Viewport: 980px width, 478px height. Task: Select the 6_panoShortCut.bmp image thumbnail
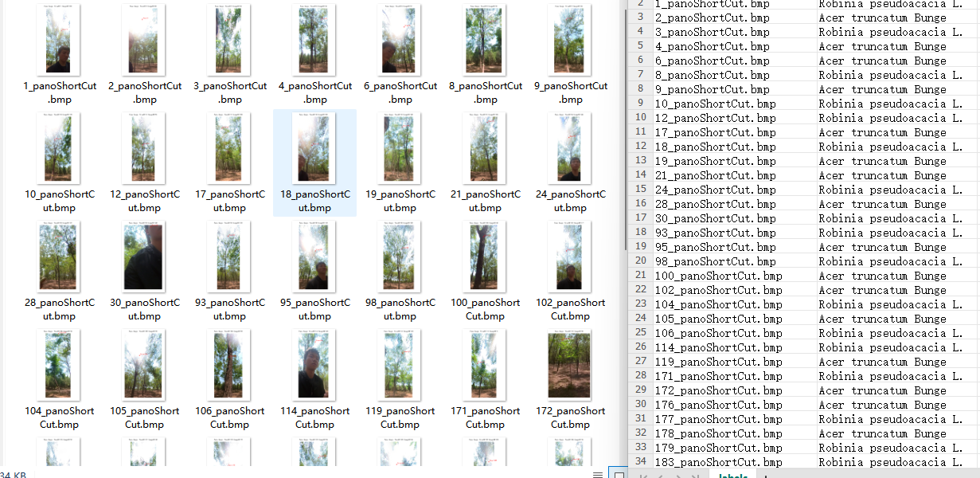click(400, 39)
